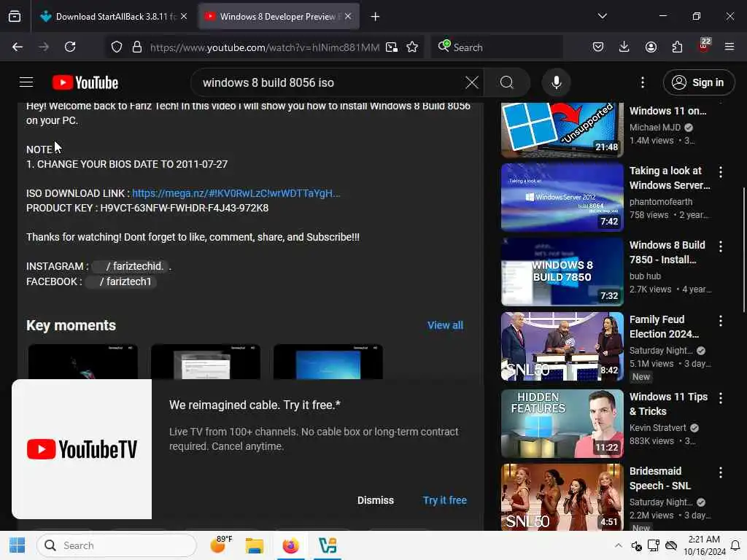Image resolution: width=747 pixels, height=560 pixels.
Task: Open options menu for Windows 11 Tips & Tricks
Action: (x=720, y=398)
